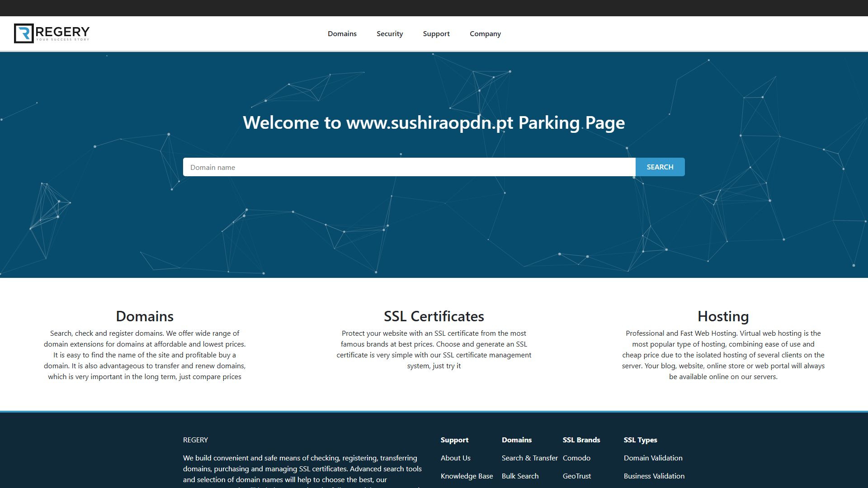Focus the Domain name search field

(x=409, y=167)
